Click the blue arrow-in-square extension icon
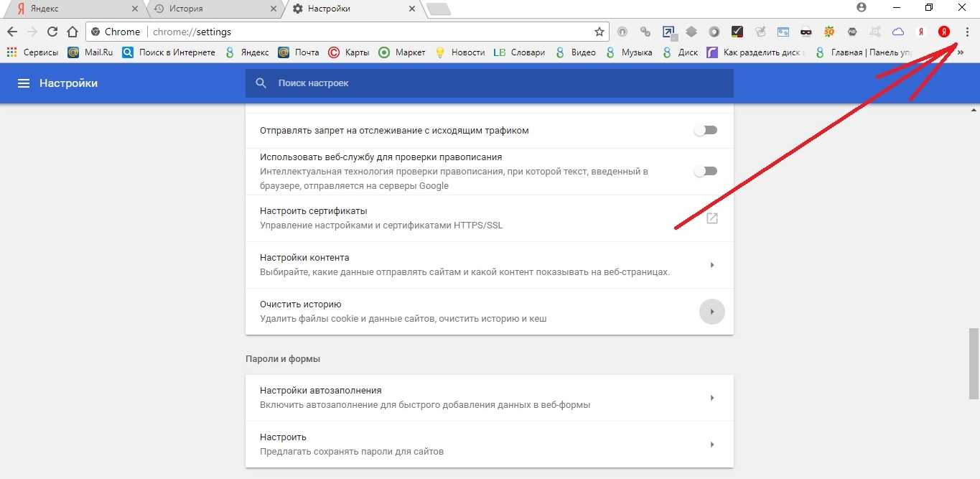The image size is (980, 479). coord(668,32)
